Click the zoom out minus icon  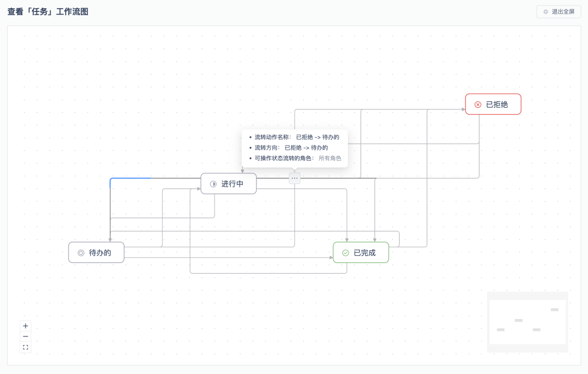tap(26, 336)
